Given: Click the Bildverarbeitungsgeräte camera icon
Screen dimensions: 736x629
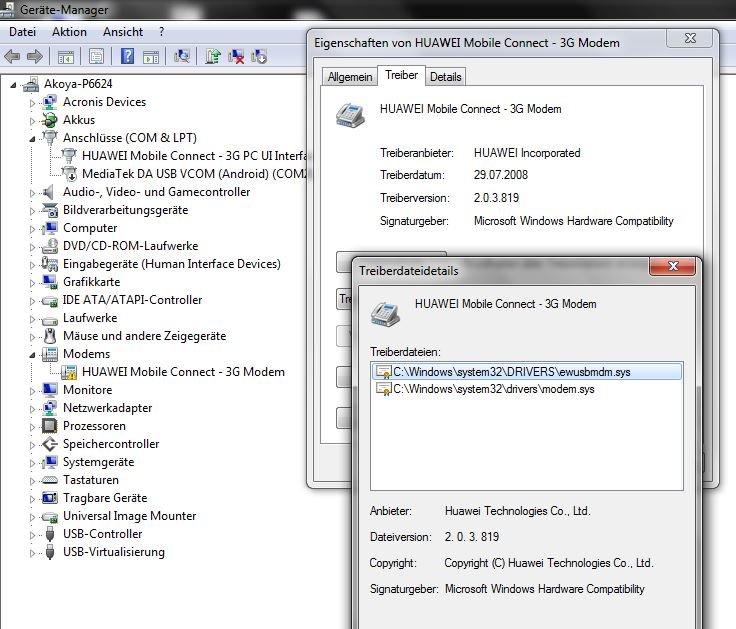Looking at the screenshot, I should click(50, 210).
